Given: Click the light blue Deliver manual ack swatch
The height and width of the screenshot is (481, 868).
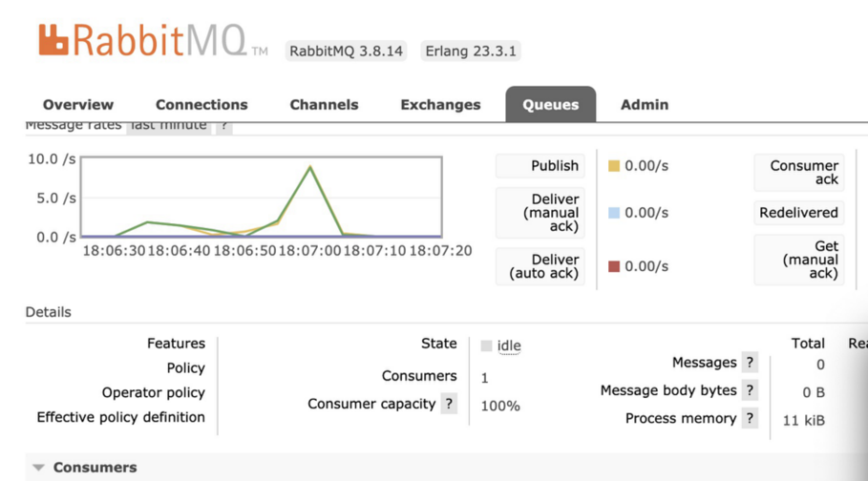Looking at the screenshot, I should click(x=614, y=213).
